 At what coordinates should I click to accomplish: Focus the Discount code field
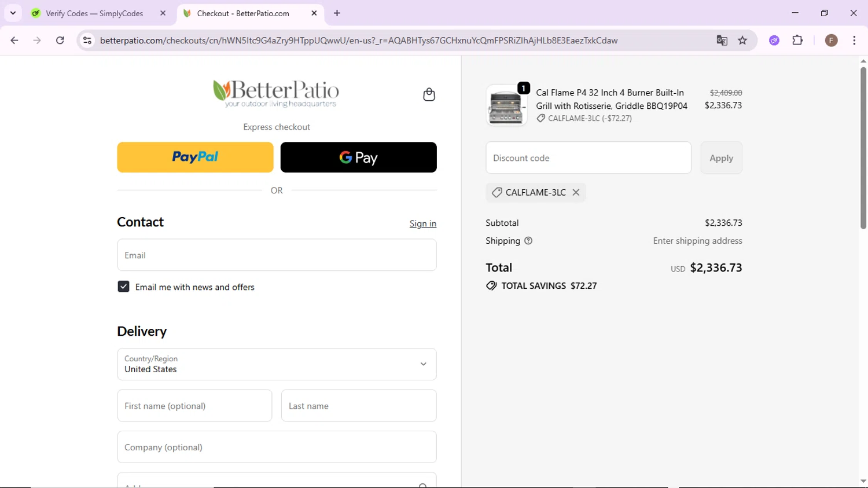click(x=589, y=157)
